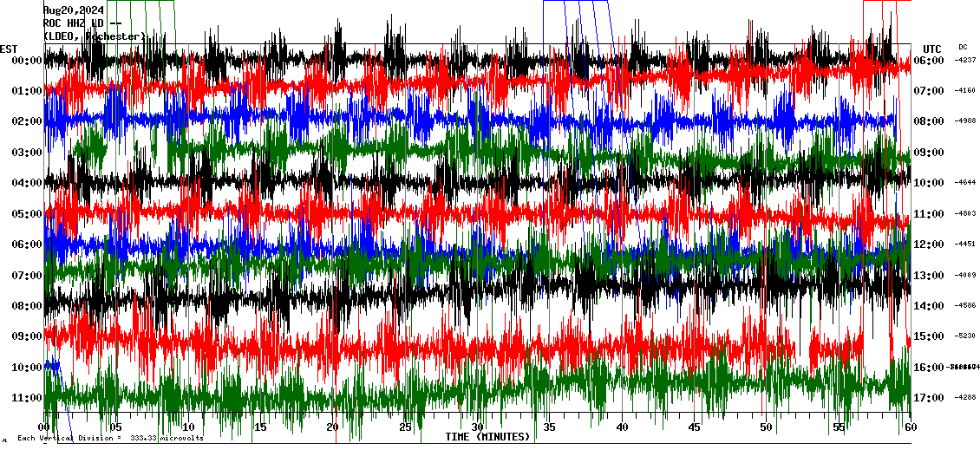This screenshot has height=450, width=980.
Task: Click the 05 minute tick label
Action: 116,427
